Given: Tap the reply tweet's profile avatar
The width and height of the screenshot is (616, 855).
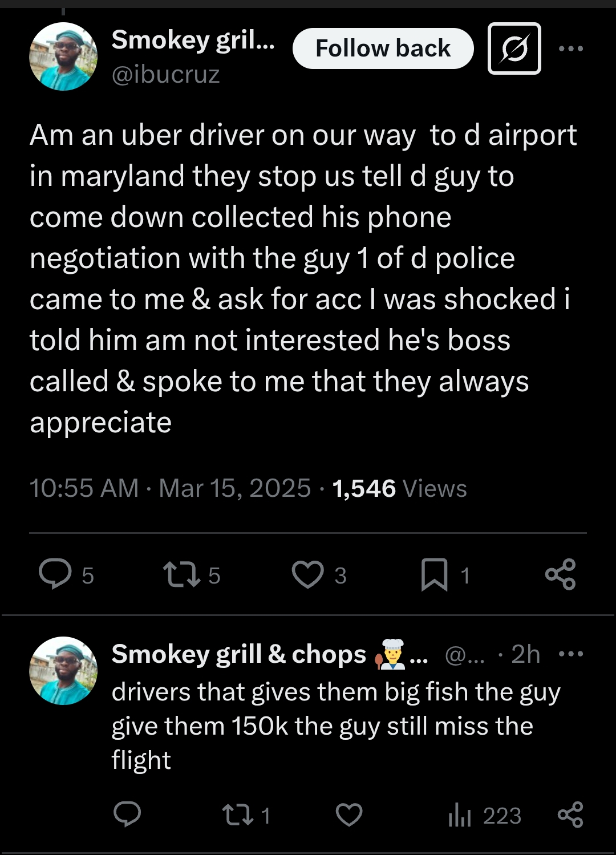Looking at the screenshot, I should click(x=63, y=671).
